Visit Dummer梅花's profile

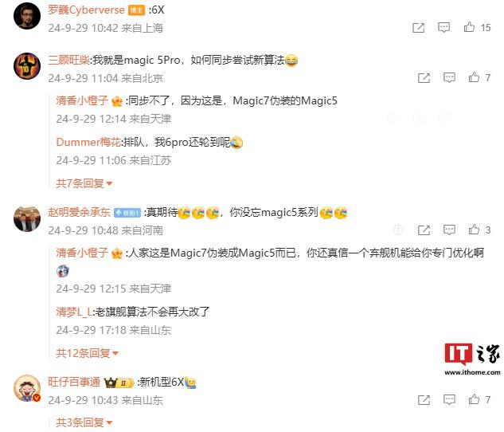88,142
